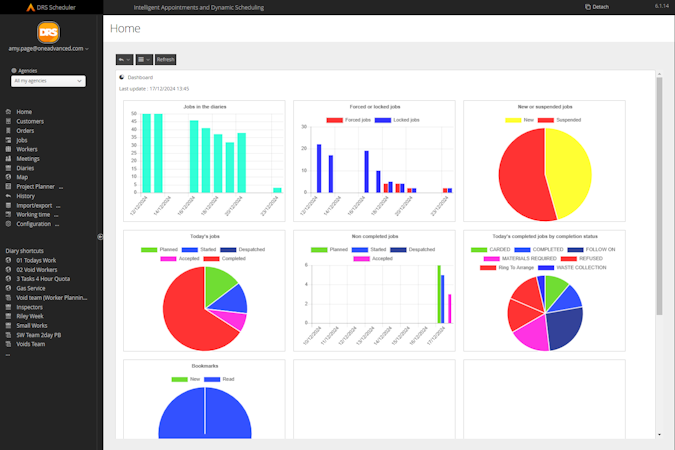Click the DRS orange logo avatar
675x450 pixels.
(48, 32)
